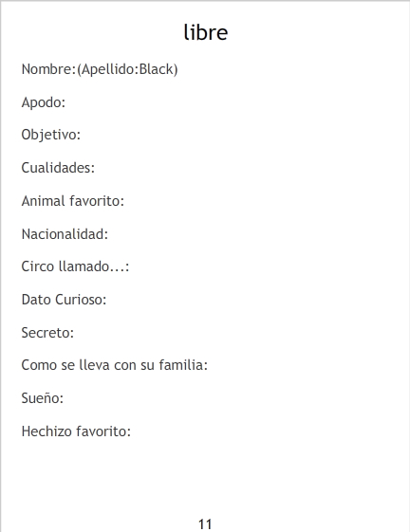Viewport: 410px width, 532px height.
Task: Click the "Hechizo favorito:" line
Action: 76,431
